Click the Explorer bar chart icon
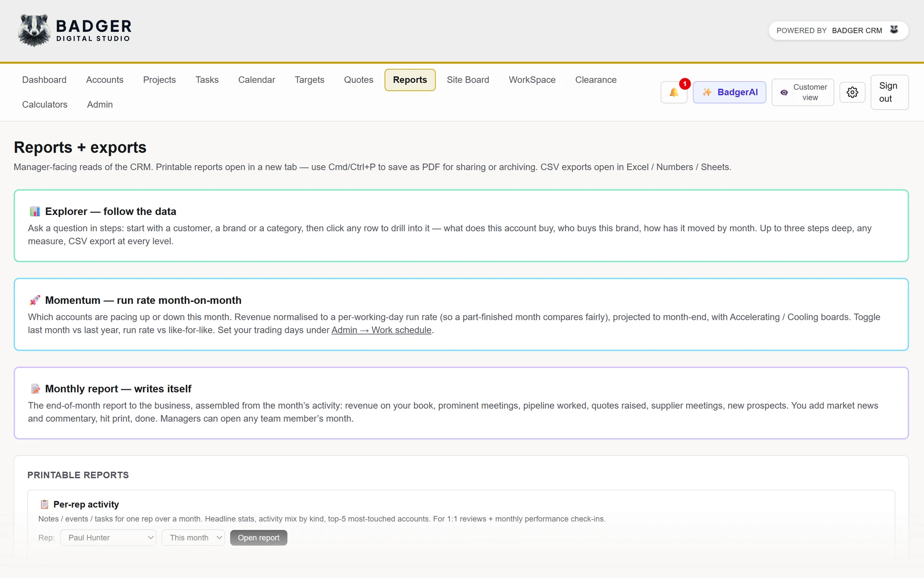924x578 pixels. coord(35,211)
